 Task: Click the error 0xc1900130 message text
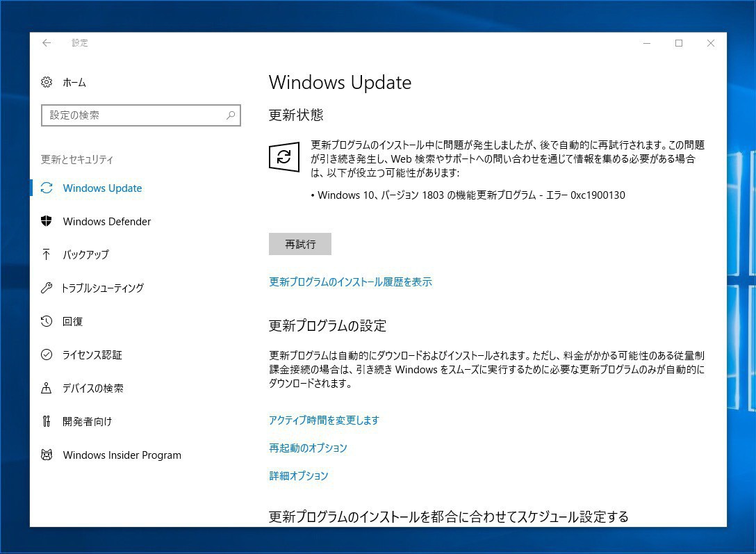pyautogui.click(x=468, y=195)
